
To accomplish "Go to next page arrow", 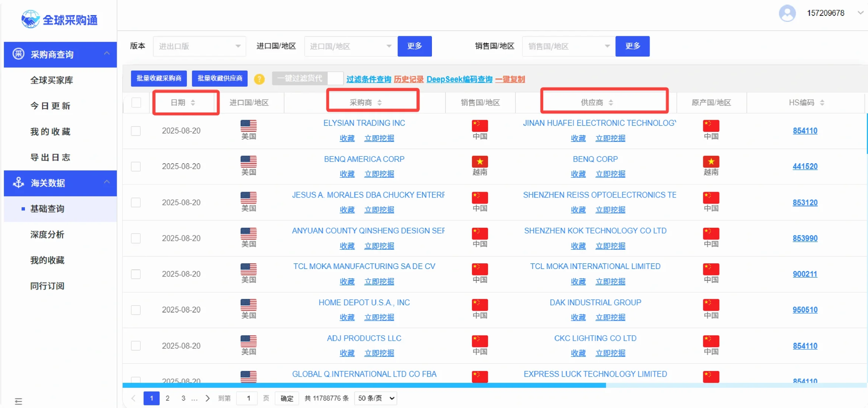I will click(x=207, y=398).
